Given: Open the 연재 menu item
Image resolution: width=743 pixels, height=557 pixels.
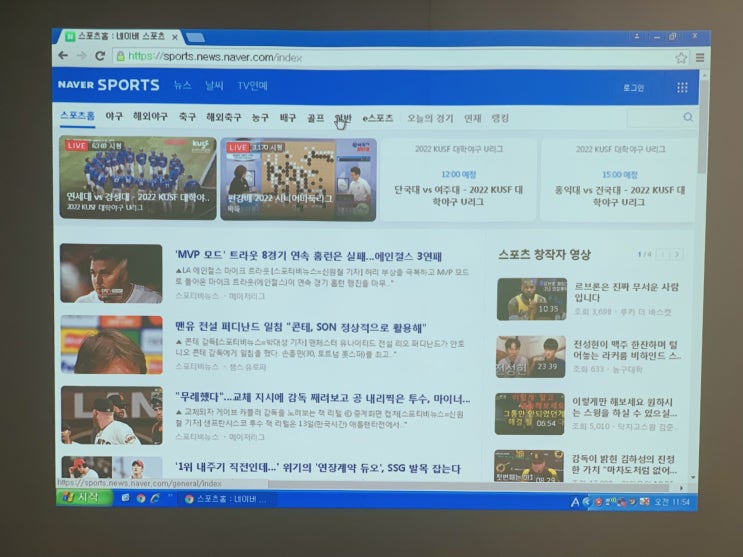Looking at the screenshot, I should point(472,118).
